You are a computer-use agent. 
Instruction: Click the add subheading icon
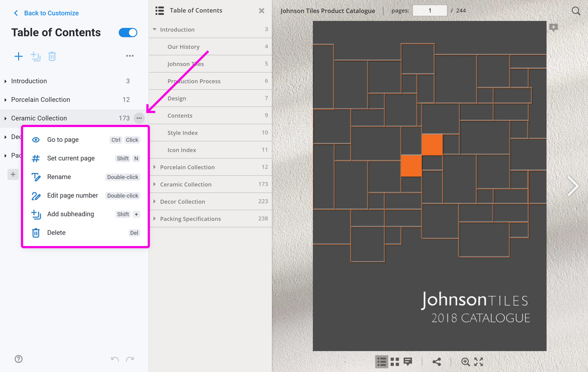tap(36, 56)
